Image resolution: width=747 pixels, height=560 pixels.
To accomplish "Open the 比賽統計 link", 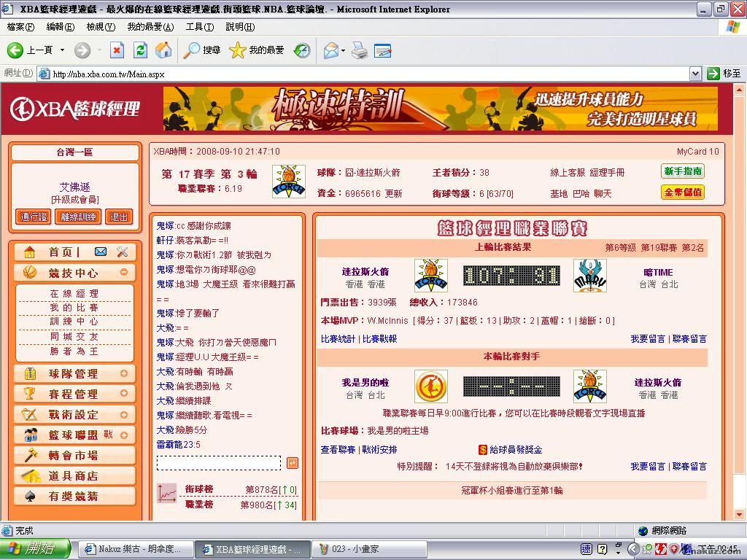I will coord(338,339).
